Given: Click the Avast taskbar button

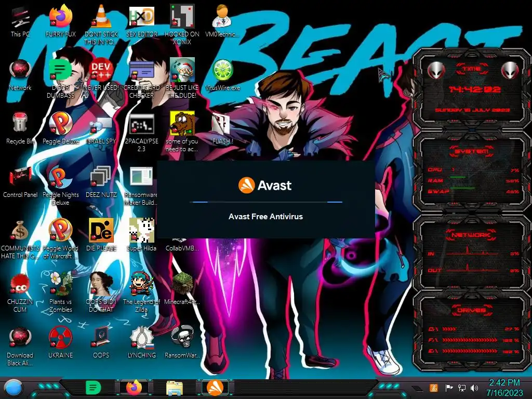Looking at the screenshot, I should (x=215, y=388).
